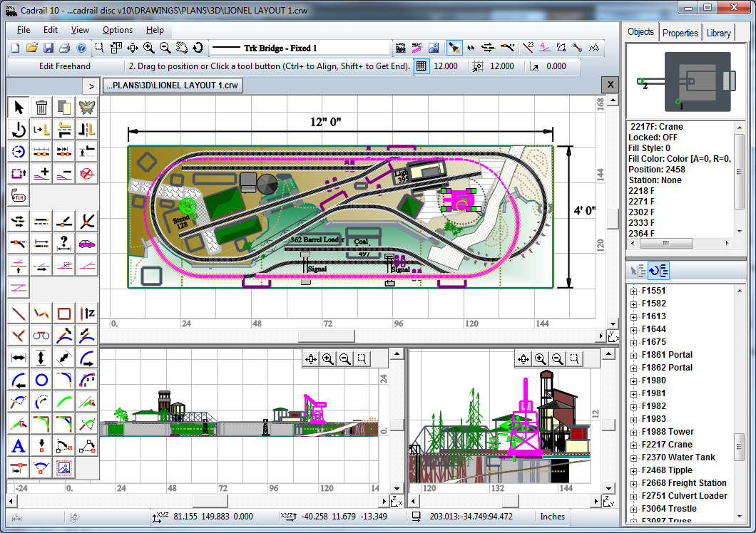The height and width of the screenshot is (533, 756).
Task: Click the vertical double-arrow dimension tool
Action: click(41, 358)
